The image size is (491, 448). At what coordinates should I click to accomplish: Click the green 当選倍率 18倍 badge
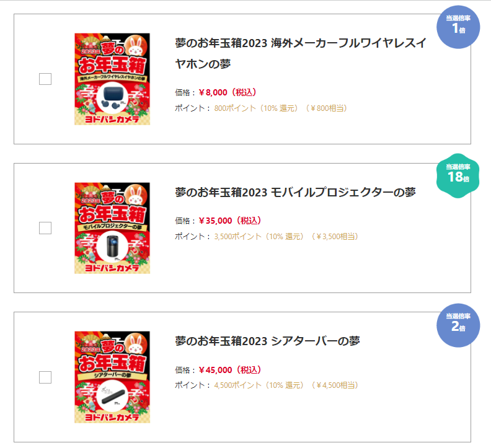point(458,175)
